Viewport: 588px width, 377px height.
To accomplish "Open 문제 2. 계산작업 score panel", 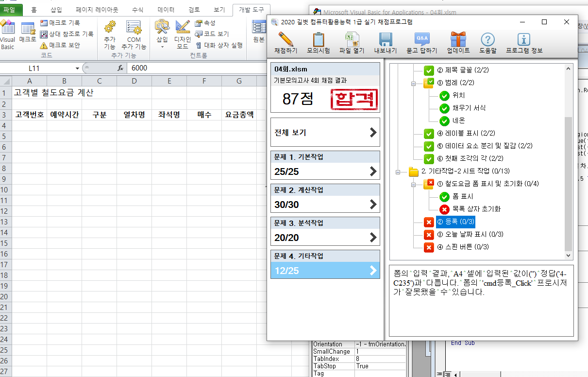I will 325,198.
